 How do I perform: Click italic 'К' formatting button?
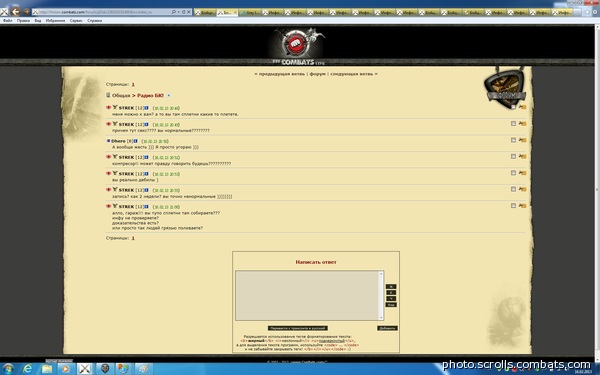point(391,293)
